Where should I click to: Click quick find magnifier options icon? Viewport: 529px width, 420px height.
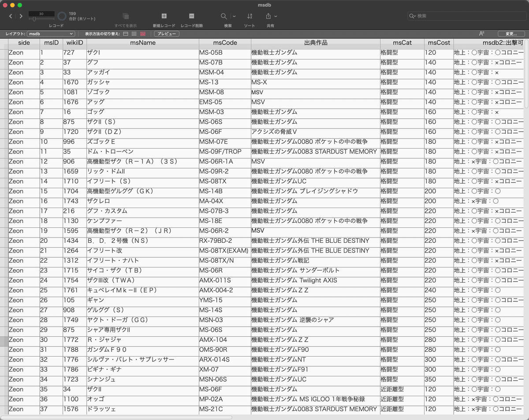coord(413,16)
